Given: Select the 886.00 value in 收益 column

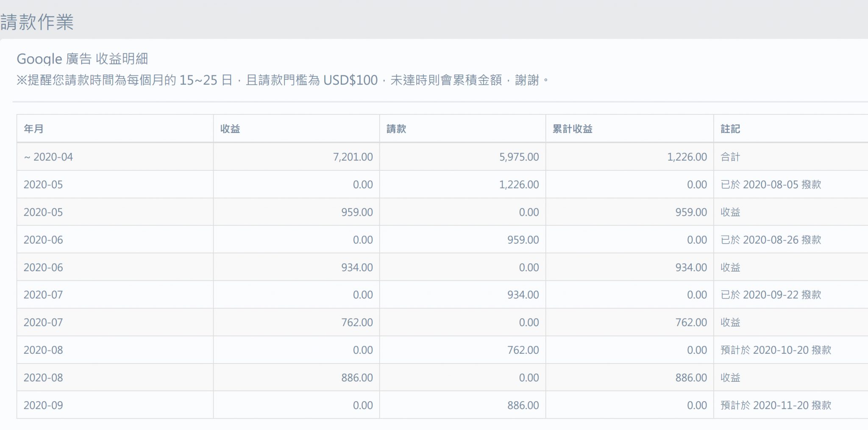Looking at the screenshot, I should [x=357, y=378].
